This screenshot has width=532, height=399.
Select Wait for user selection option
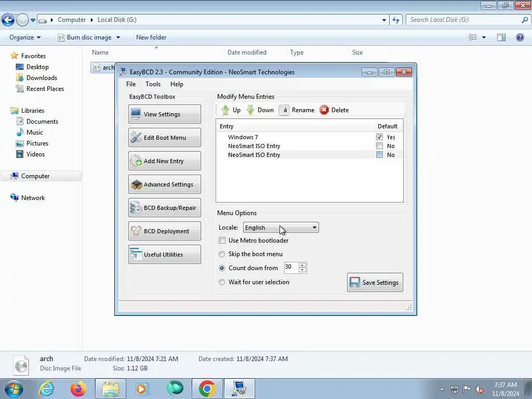pyautogui.click(x=222, y=282)
